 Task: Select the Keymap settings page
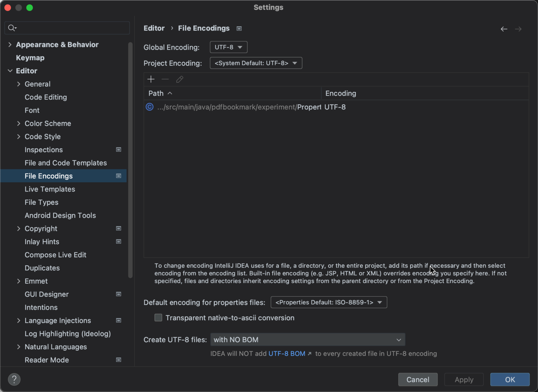30,58
